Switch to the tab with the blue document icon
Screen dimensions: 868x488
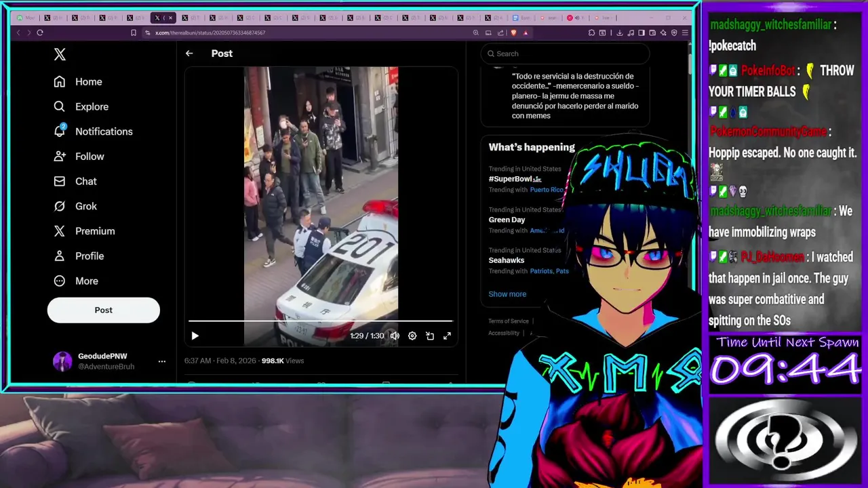tap(523, 18)
